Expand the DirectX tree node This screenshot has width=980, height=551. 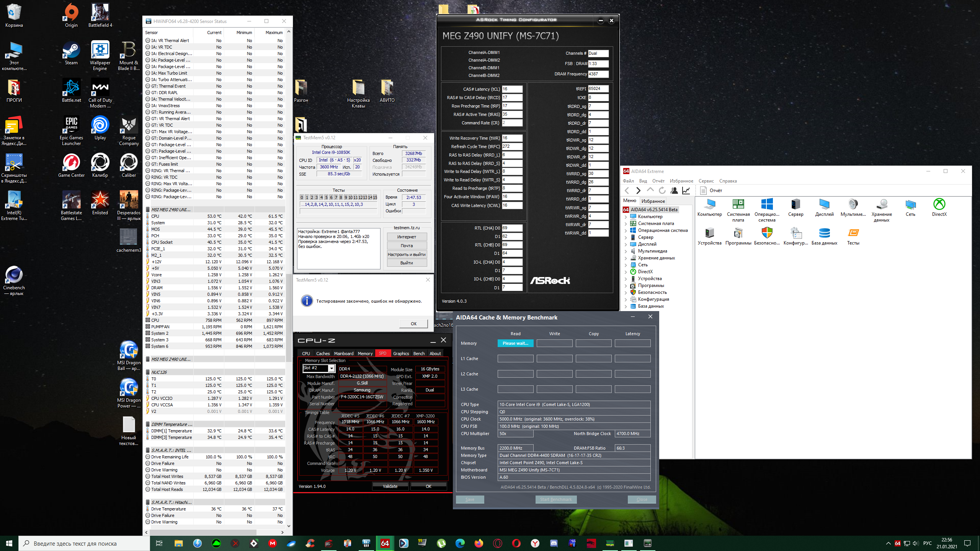point(626,272)
